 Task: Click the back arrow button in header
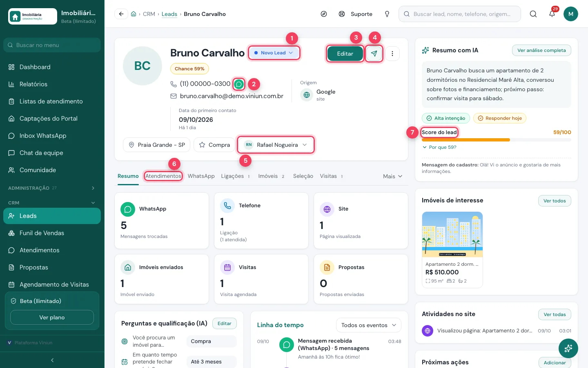(x=121, y=14)
